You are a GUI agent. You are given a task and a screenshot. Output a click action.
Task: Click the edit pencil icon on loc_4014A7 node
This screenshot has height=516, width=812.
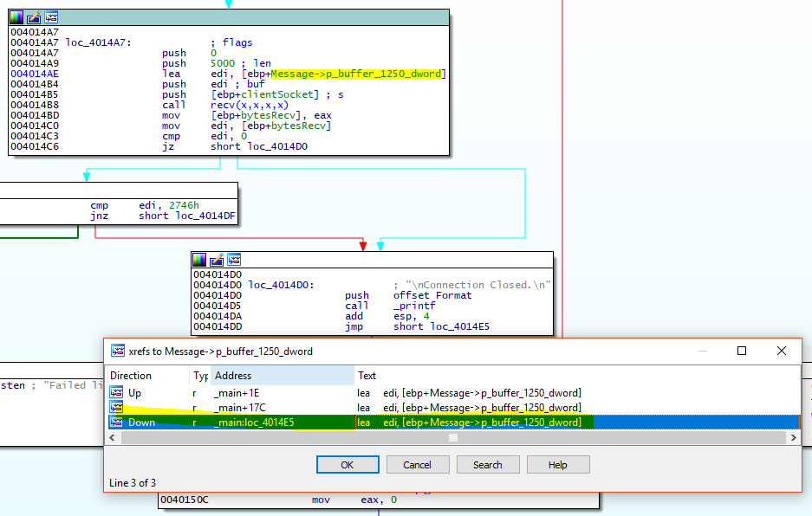click(34, 17)
